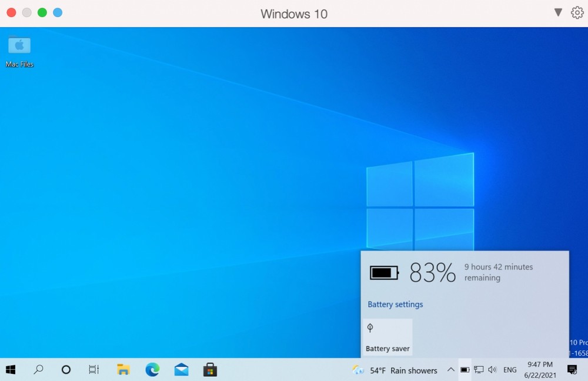
Task: Open the volume speaker icon
Action: 492,370
